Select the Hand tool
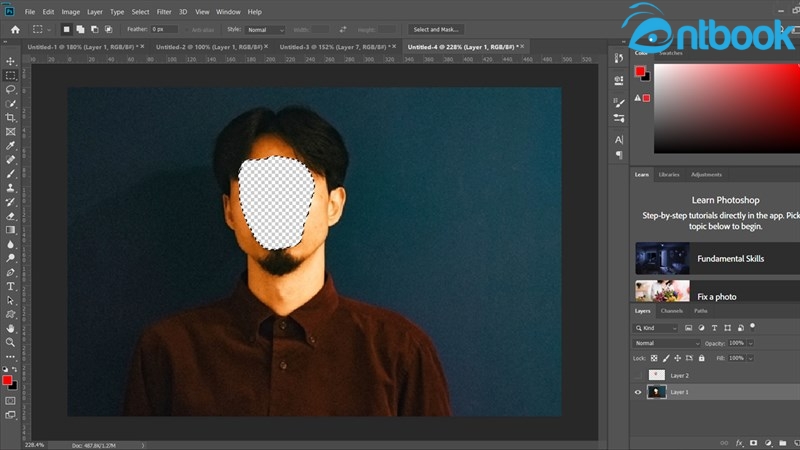800x450 pixels. click(10, 329)
